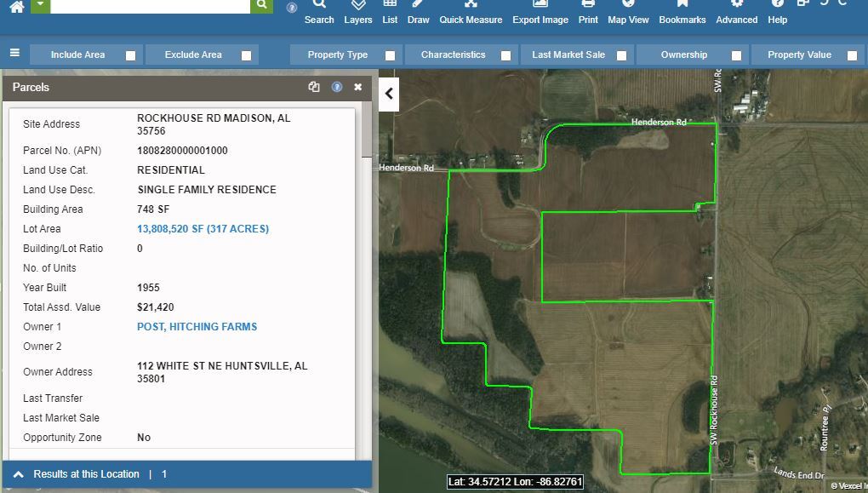Click the lot area 317 ACRES link

pos(203,229)
